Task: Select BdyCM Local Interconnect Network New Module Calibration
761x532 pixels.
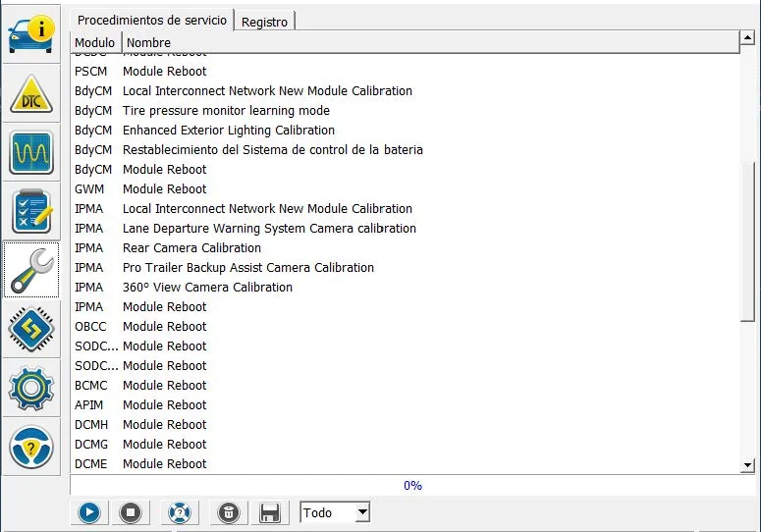Action: (406, 90)
